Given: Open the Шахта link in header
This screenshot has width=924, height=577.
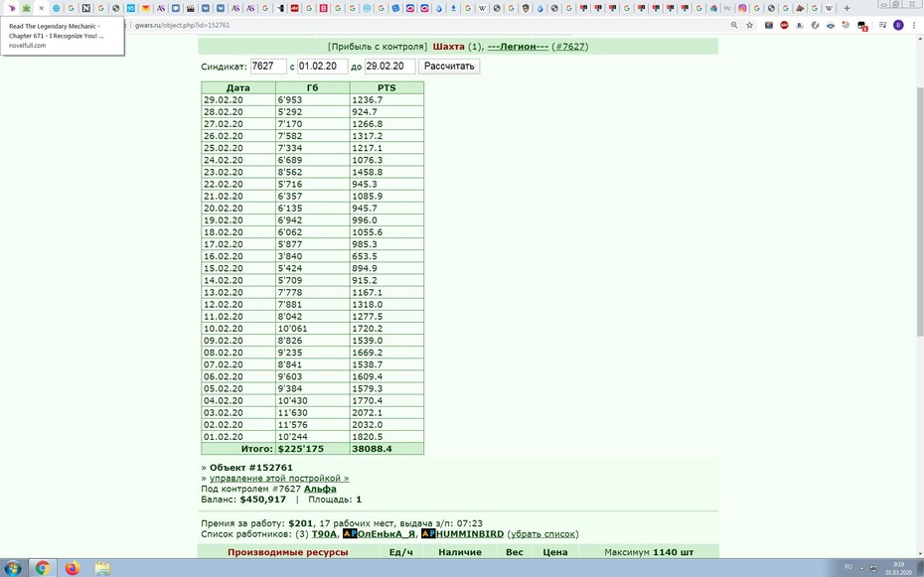Looking at the screenshot, I should 448,47.
